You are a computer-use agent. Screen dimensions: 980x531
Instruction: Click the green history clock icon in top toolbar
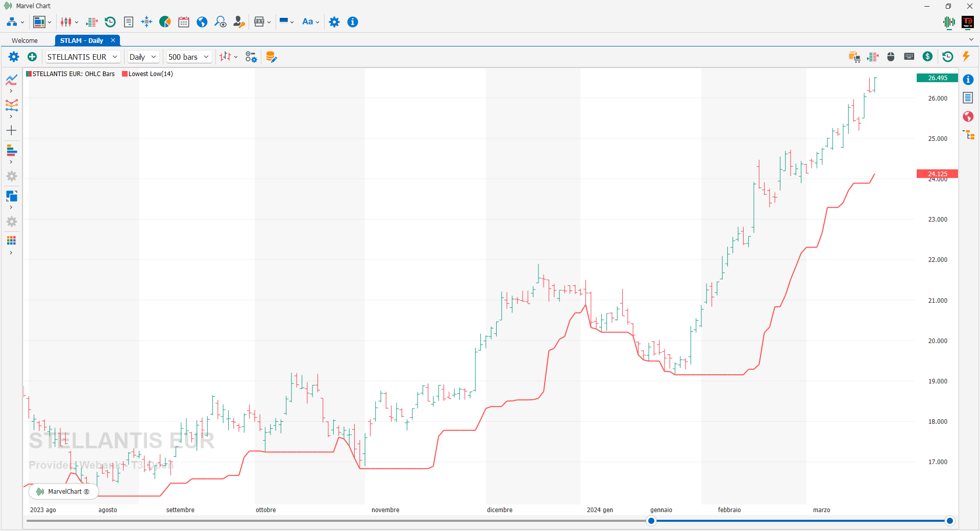(x=110, y=22)
